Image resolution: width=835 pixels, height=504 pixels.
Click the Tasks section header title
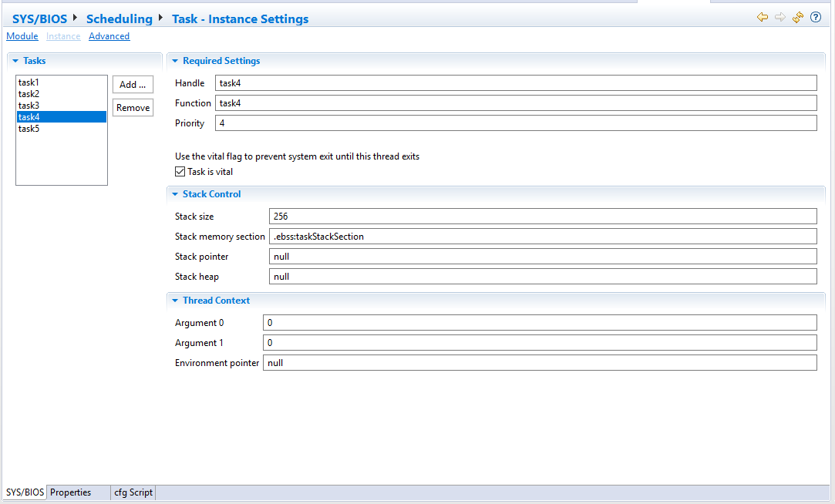pos(34,61)
